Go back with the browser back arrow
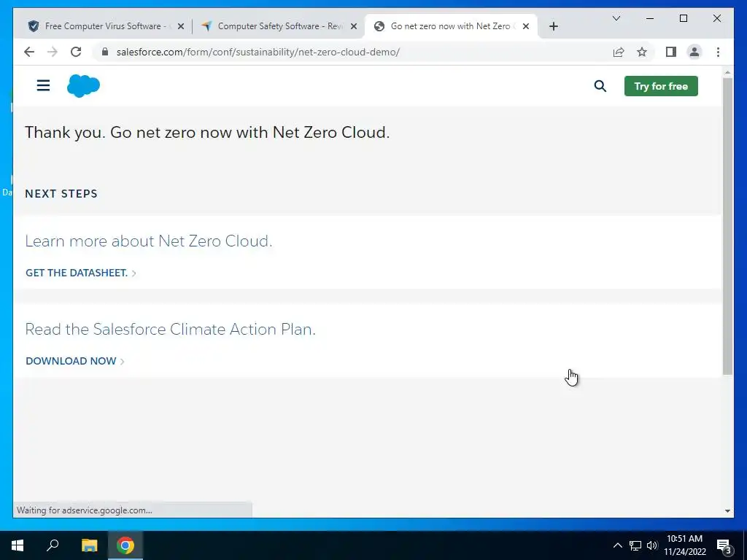Image resolution: width=747 pixels, height=560 pixels. 29,52
